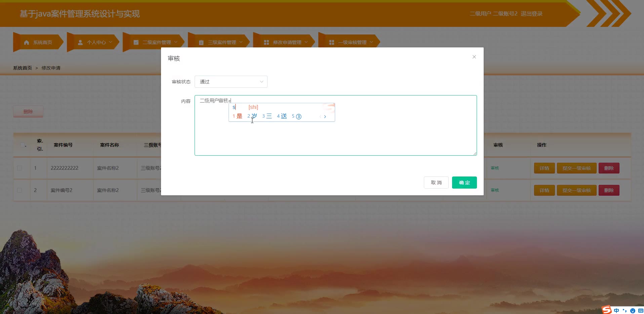Open the 一级审核管理 menu

(350, 42)
